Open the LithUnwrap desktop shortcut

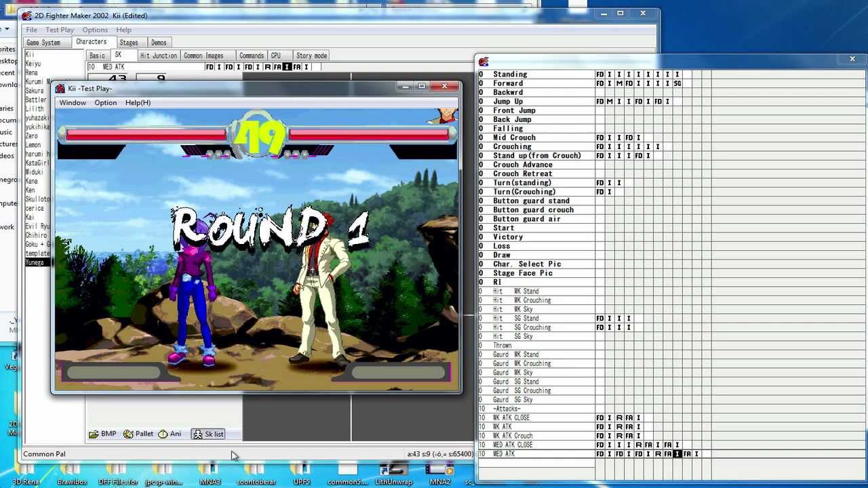(x=393, y=474)
